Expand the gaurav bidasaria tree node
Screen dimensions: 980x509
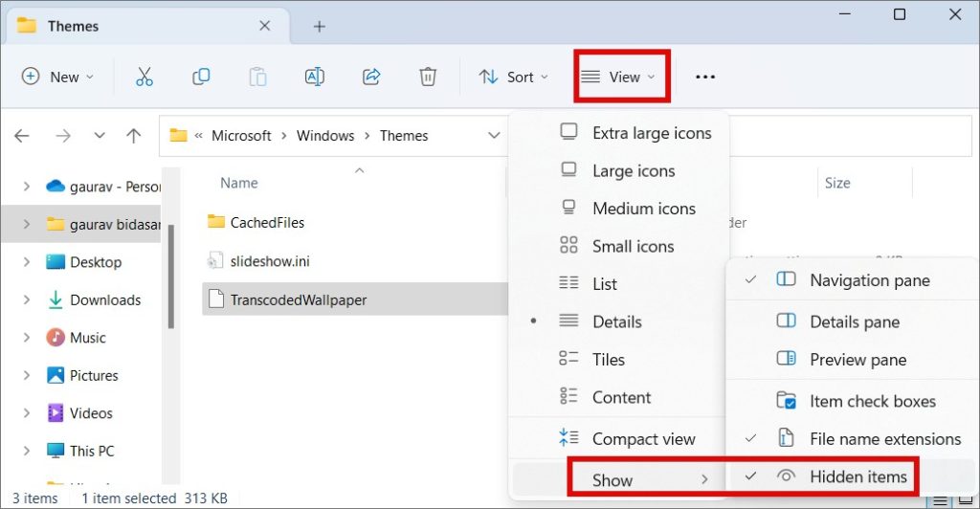pos(26,224)
